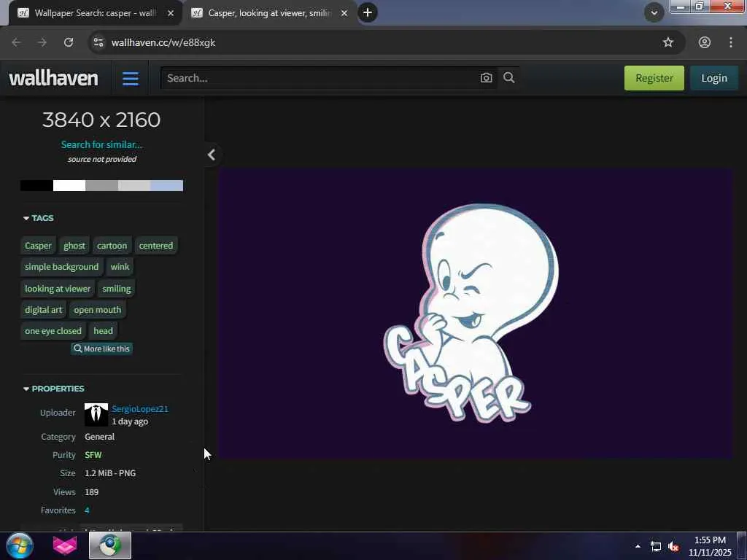747x560 pixels.
Task: Reload the page
Action: click(x=69, y=42)
